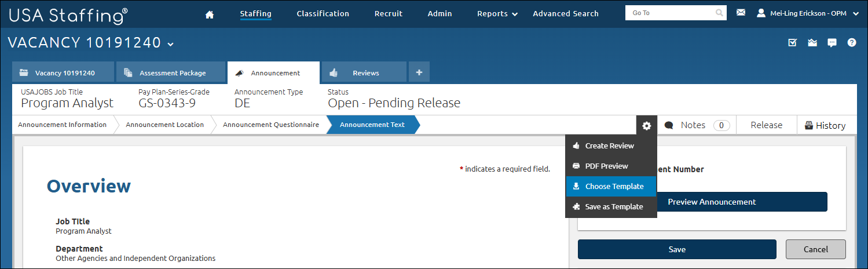Open the speech bubble feedback icon
The height and width of the screenshot is (269, 868).
(832, 42)
